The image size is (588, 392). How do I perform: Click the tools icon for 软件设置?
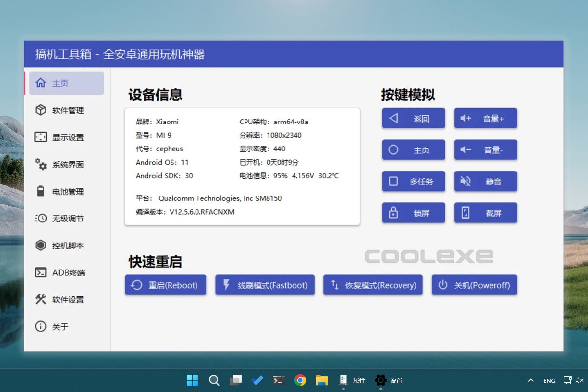pyautogui.click(x=41, y=299)
